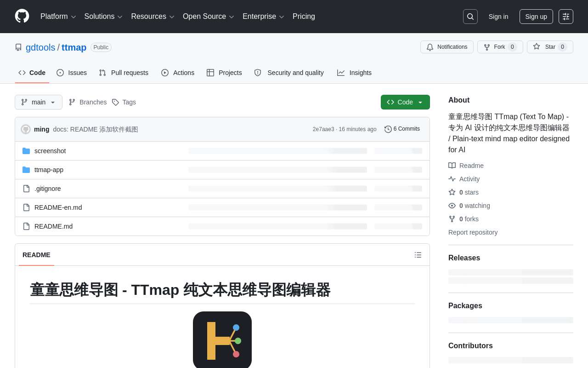This screenshot has height=368, width=588.
Task: Open README-en.md file
Action: pyautogui.click(x=58, y=207)
